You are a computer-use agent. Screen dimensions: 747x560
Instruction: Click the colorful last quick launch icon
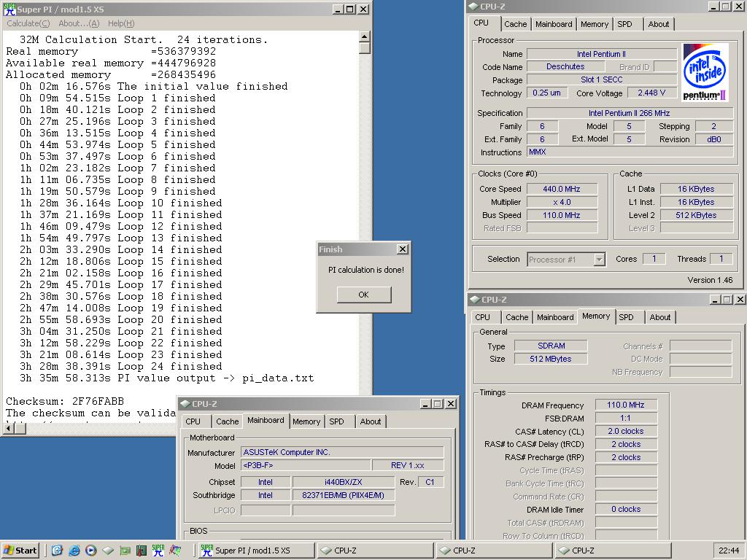coord(175,551)
